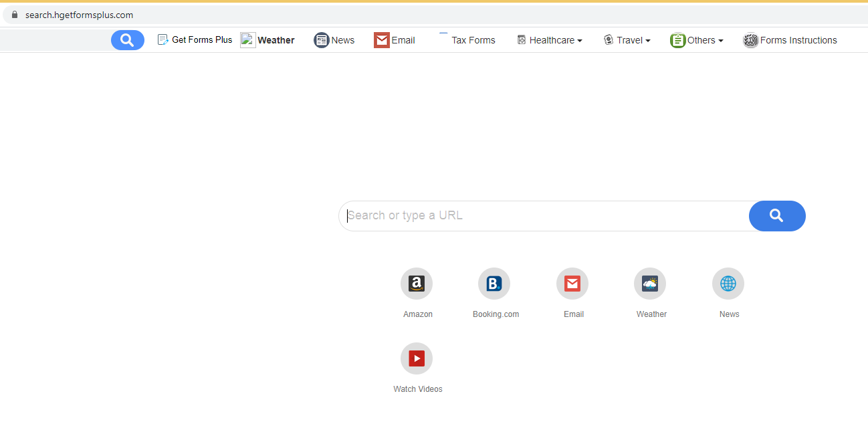Select News in the top toolbar
Viewport: 868px width, 422px height.
[x=335, y=40]
